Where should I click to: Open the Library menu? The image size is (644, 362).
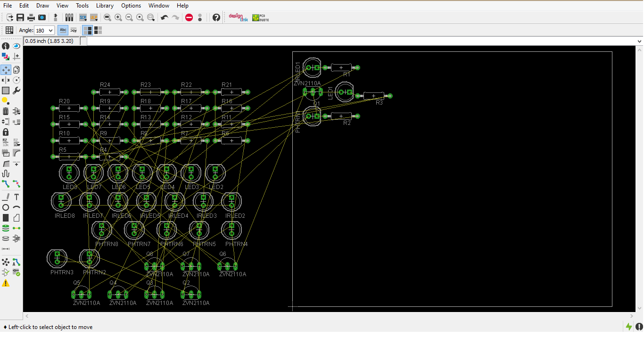coord(104,5)
